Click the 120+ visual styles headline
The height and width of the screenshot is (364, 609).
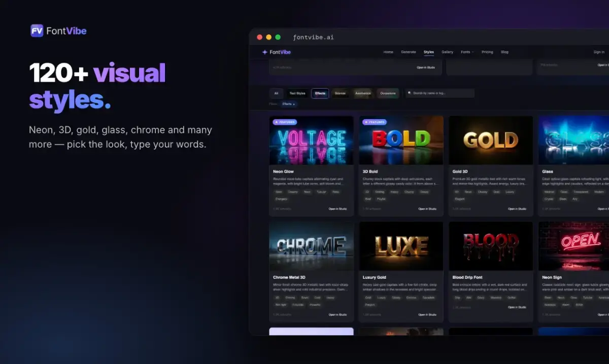click(97, 87)
